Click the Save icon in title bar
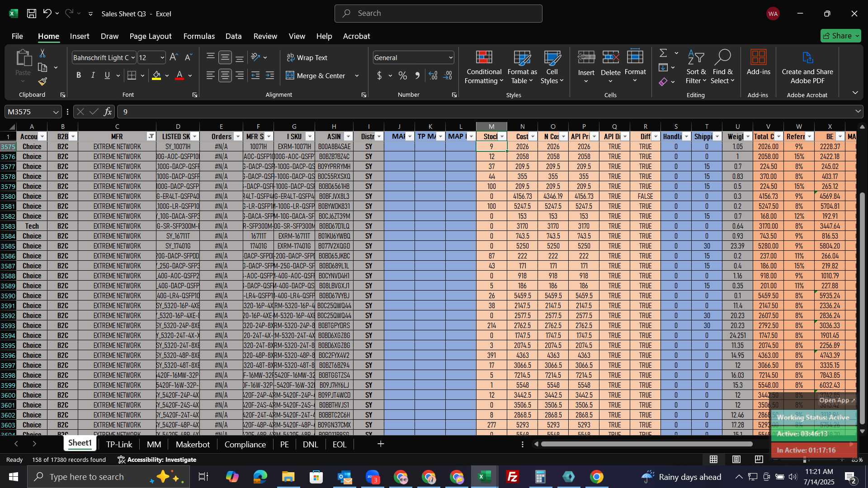 click(32, 14)
